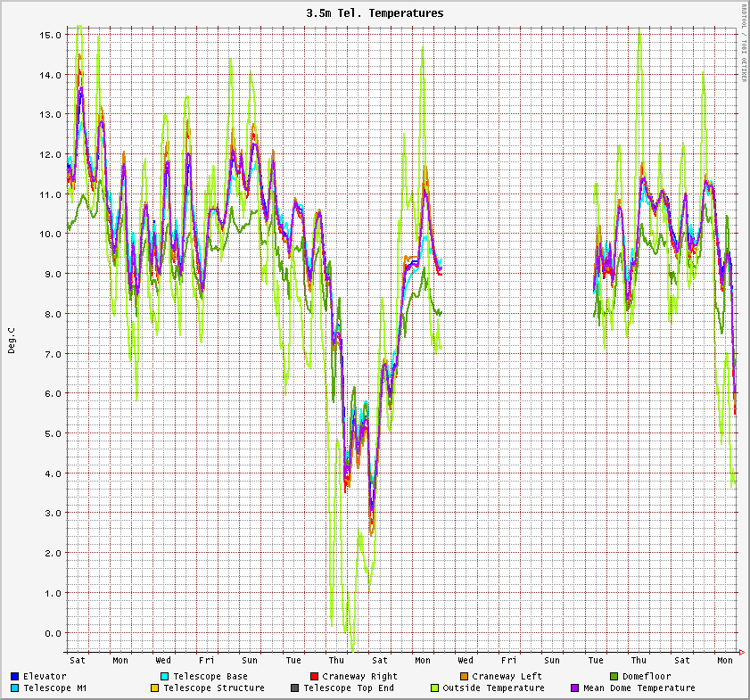The width and height of the screenshot is (750, 700).
Task: Click the purple Mean Dome Temperature swatch
Action: click(575, 688)
